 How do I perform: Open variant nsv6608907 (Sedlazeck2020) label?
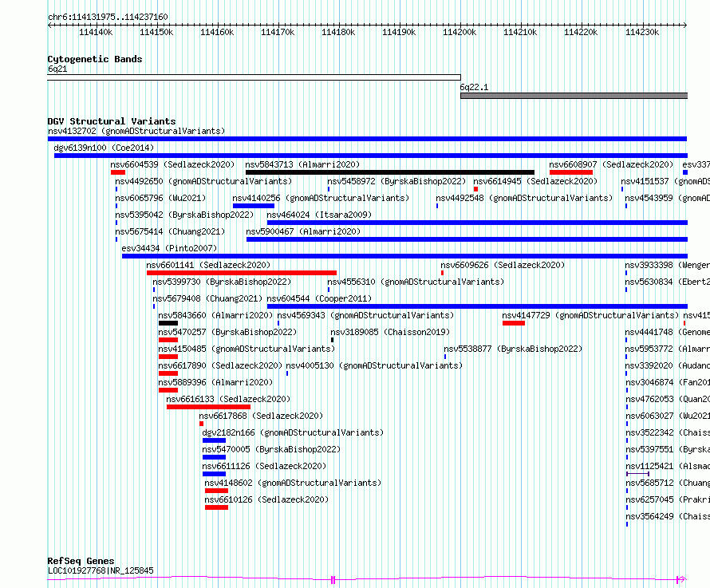pyautogui.click(x=611, y=164)
